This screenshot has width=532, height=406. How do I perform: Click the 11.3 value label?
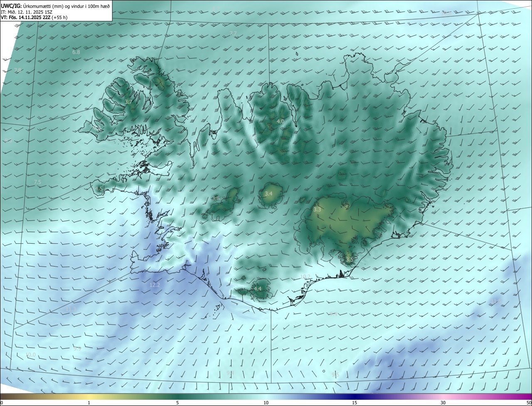(71, 309)
